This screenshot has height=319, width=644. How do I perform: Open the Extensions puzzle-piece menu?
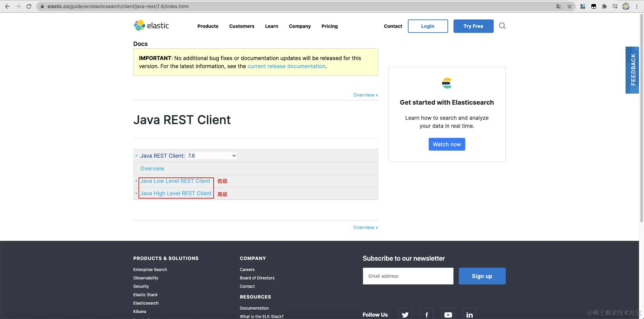(x=604, y=6)
